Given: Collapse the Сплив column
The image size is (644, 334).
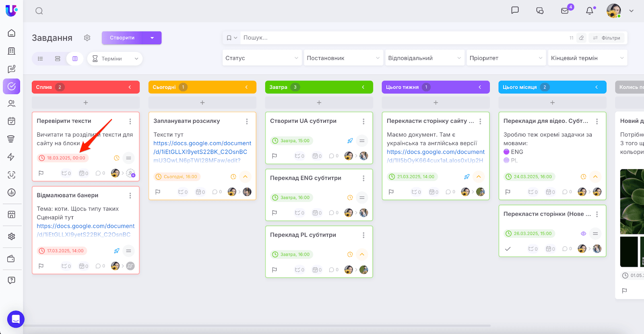Looking at the screenshot, I should pos(130,87).
